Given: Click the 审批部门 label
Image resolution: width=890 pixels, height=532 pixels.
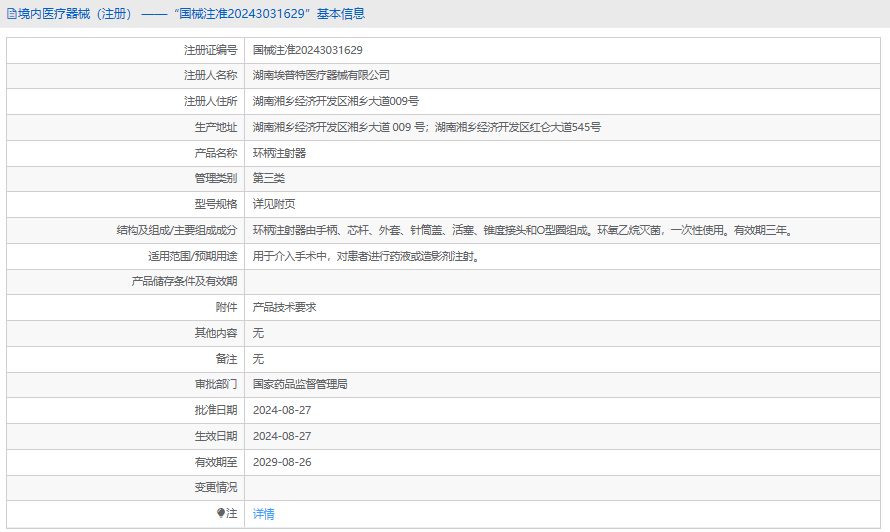Looking at the screenshot, I should [216, 384].
